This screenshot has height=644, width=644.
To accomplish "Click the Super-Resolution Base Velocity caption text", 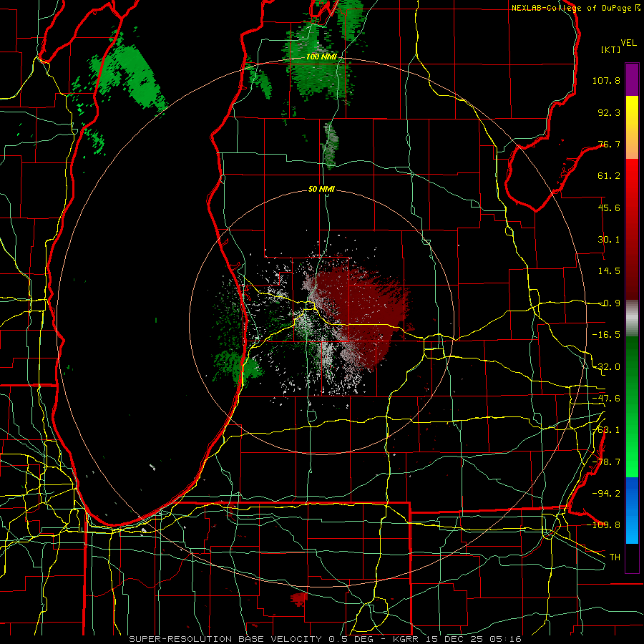I will click(326, 639).
